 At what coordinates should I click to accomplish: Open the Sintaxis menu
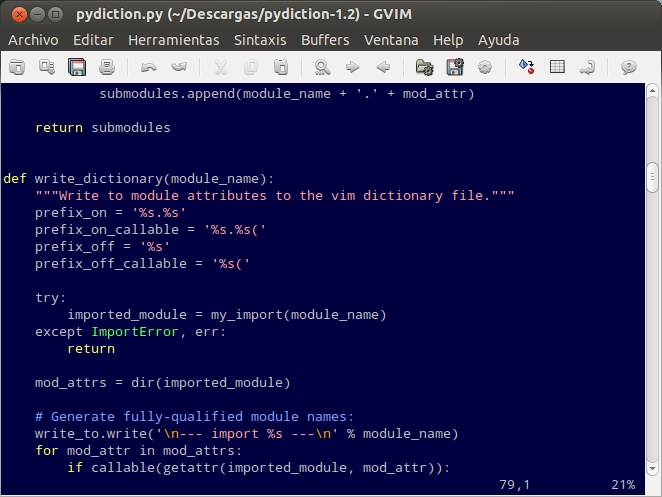coord(260,40)
